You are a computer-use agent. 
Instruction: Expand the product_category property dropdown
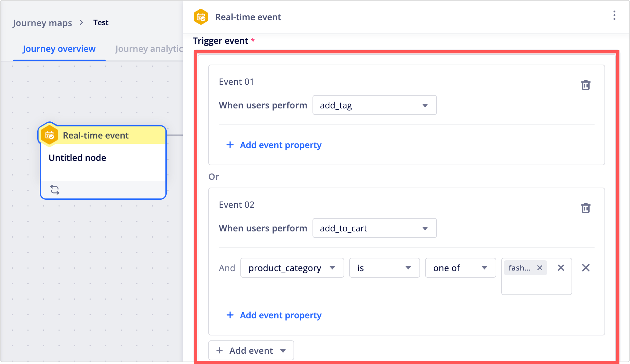tap(292, 268)
